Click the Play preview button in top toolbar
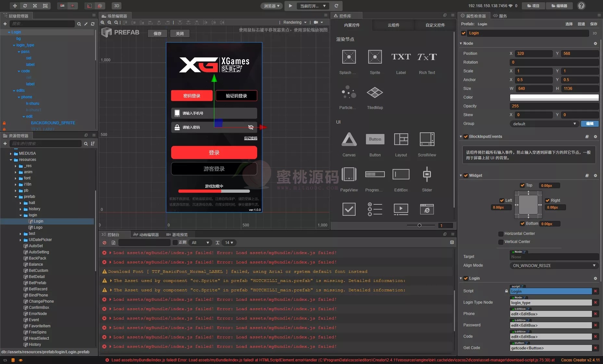 (x=290, y=6)
